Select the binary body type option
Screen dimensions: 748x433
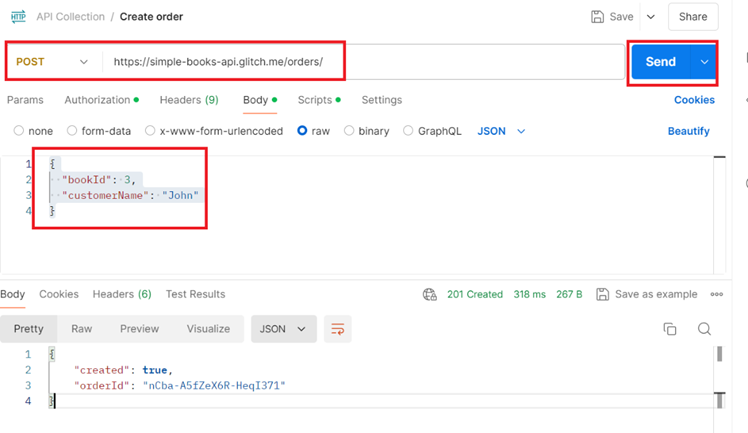tap(349, 131)
